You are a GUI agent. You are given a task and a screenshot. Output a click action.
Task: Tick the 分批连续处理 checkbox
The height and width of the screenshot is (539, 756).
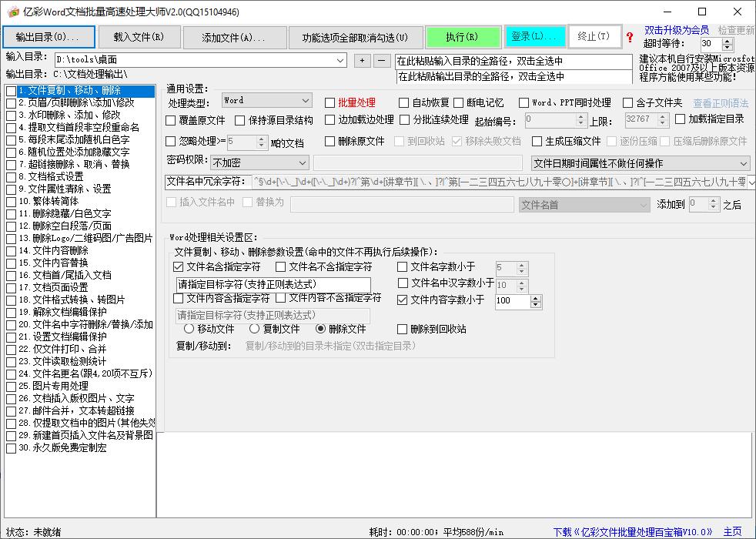pos(405,119)
